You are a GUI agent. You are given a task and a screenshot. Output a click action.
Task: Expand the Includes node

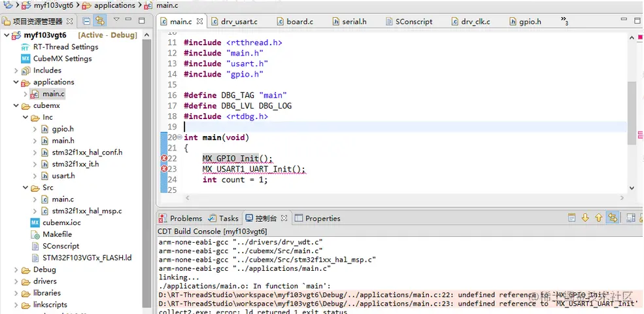tap(16, 71)
